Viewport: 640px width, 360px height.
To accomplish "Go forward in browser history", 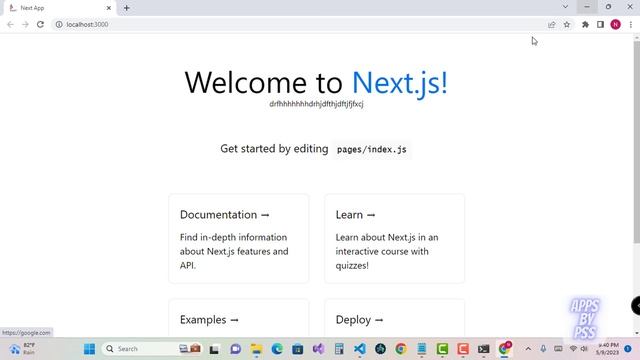I will [25, 24].
